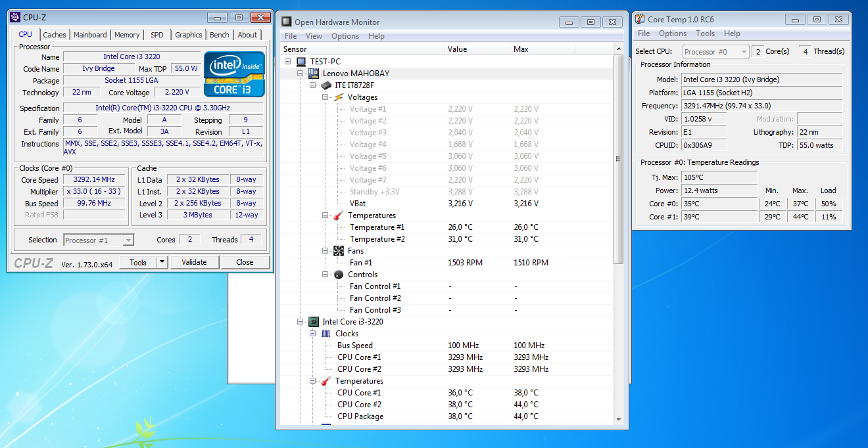Click the Core Temp Frequency value field
This screenshot has width=868, height=448.
tap(761, 106)
